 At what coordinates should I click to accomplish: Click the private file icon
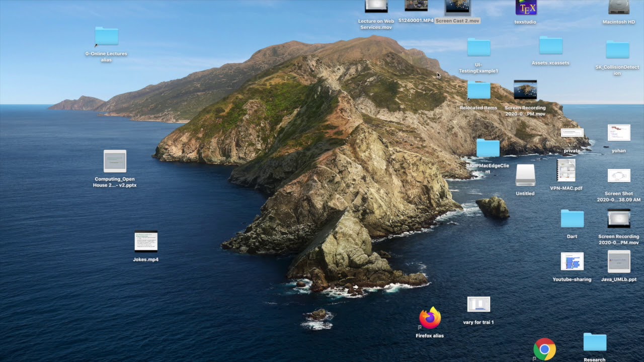pos(572,133)
